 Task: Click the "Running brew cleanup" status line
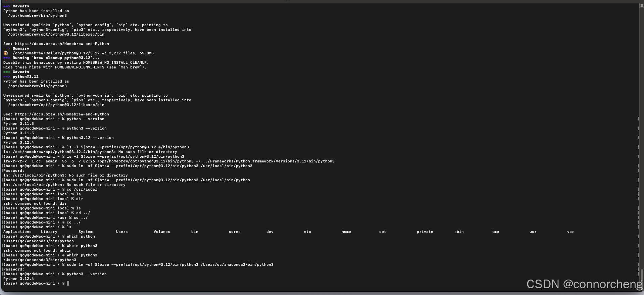click(56, 58)
